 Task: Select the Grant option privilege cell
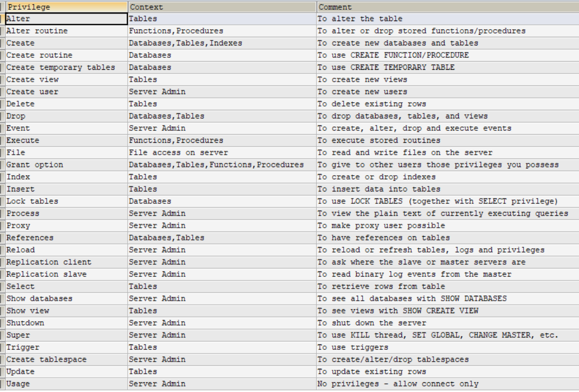point(66,165)
